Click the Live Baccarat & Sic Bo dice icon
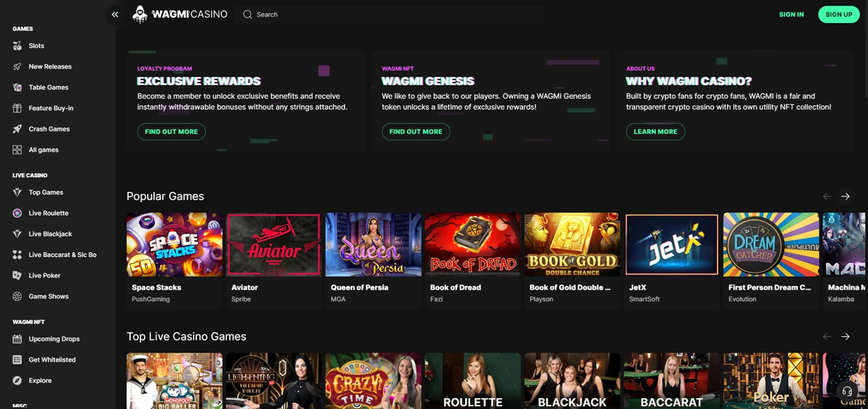Image resolution: width=868 pixels, height=409 pixels. click(17, 255)
